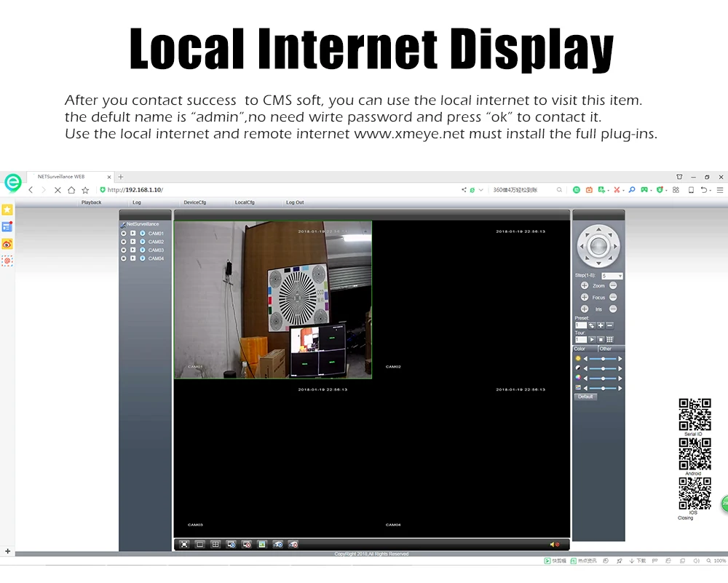Go to the browser home page icon
Image resolution: width=728 pixels, height=583 pixels.
[71, 190]
